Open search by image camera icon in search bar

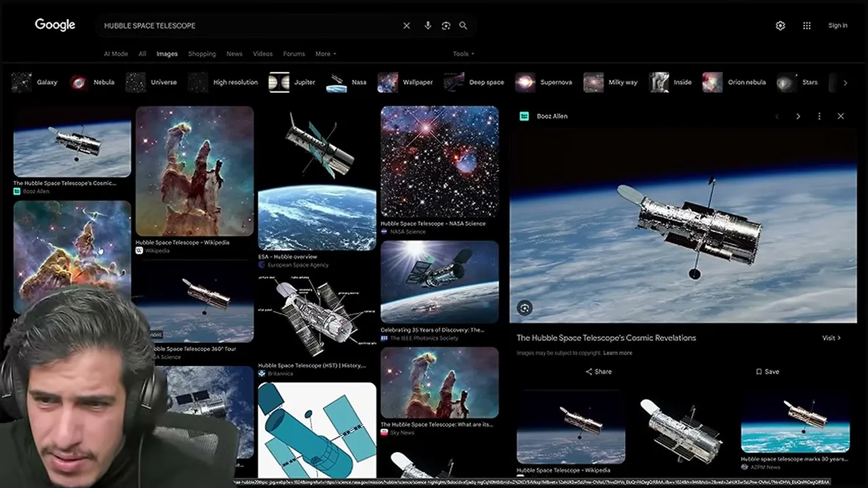[x=446, y=26]
